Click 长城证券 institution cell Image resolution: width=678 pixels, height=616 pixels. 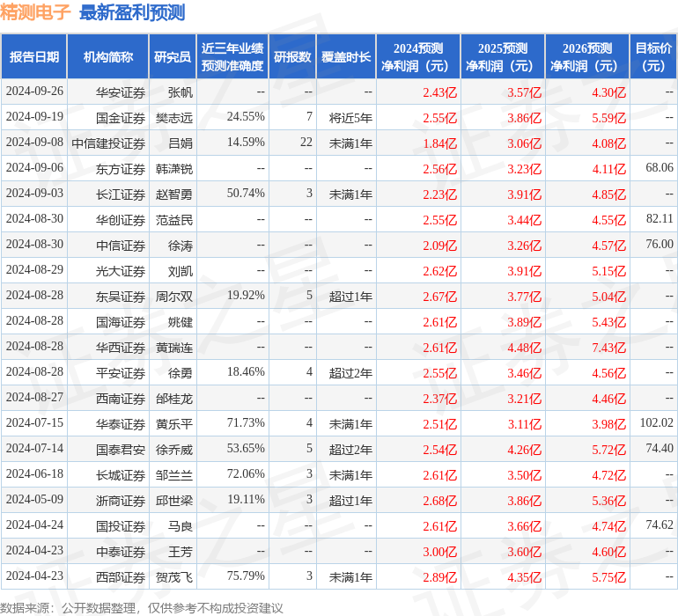pos(121,474)
